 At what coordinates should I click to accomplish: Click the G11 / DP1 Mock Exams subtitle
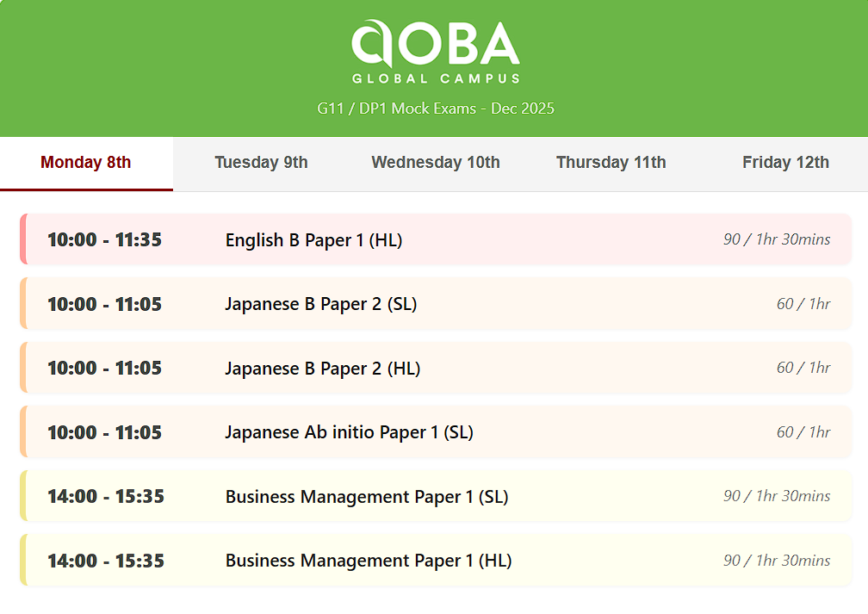coord(435,109)
